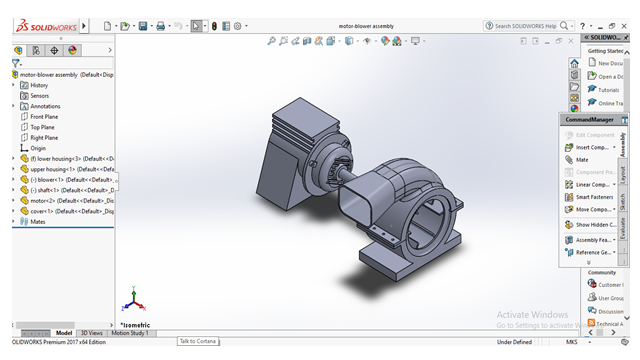Open the Options gear icon
The image size is (640, 360).
(238, 26)
